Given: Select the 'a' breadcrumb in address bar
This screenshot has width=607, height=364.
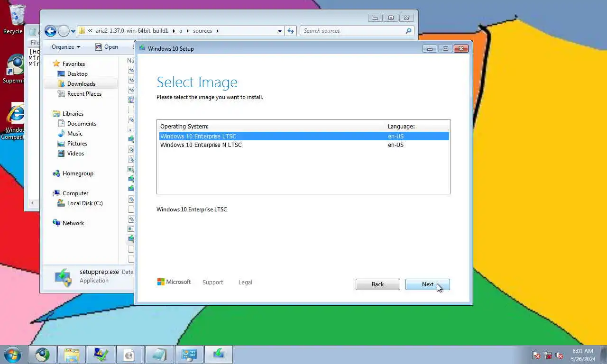Looking at the screenshot, I should pyautogui.click(x=181, y=31).
